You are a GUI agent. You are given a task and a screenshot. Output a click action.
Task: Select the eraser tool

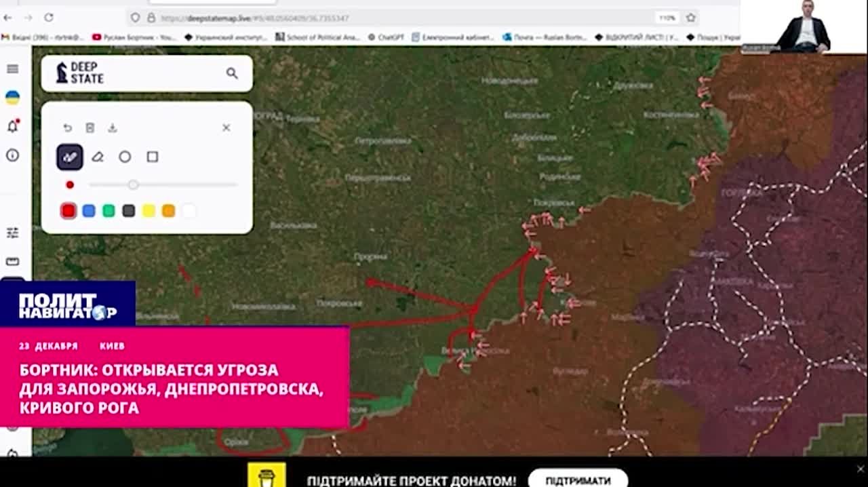(98, 157)
